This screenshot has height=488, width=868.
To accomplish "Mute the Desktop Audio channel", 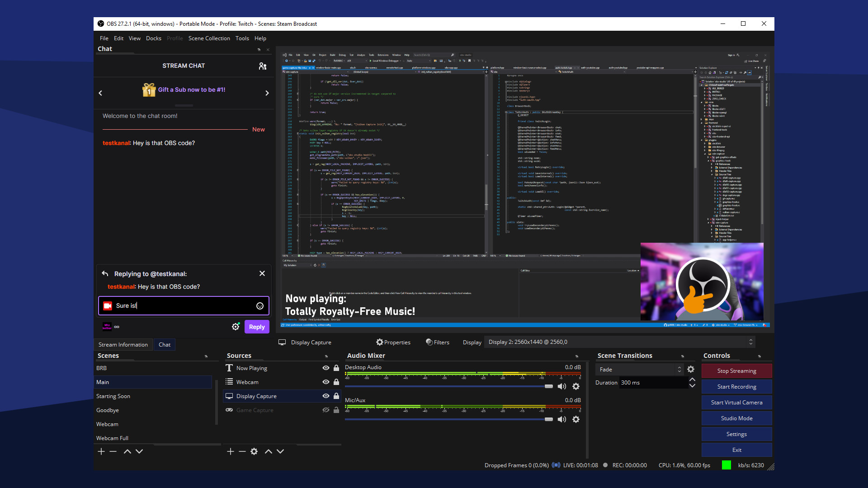I will point(561,385).
